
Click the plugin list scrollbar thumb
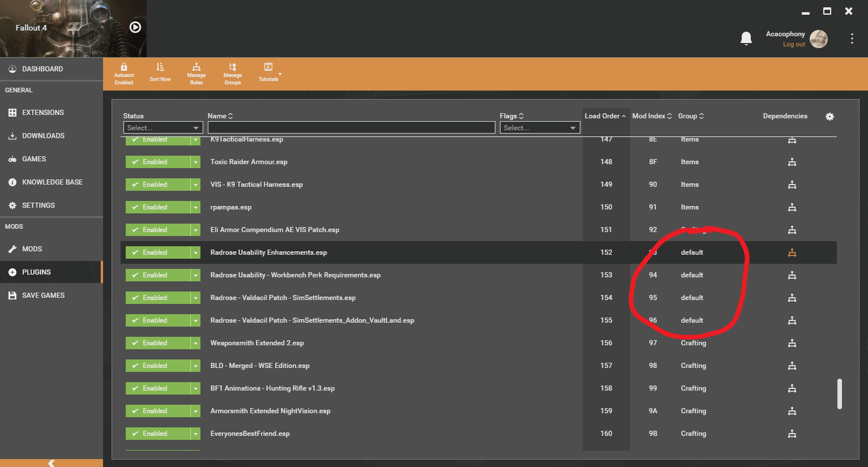(x=840, y=393)
